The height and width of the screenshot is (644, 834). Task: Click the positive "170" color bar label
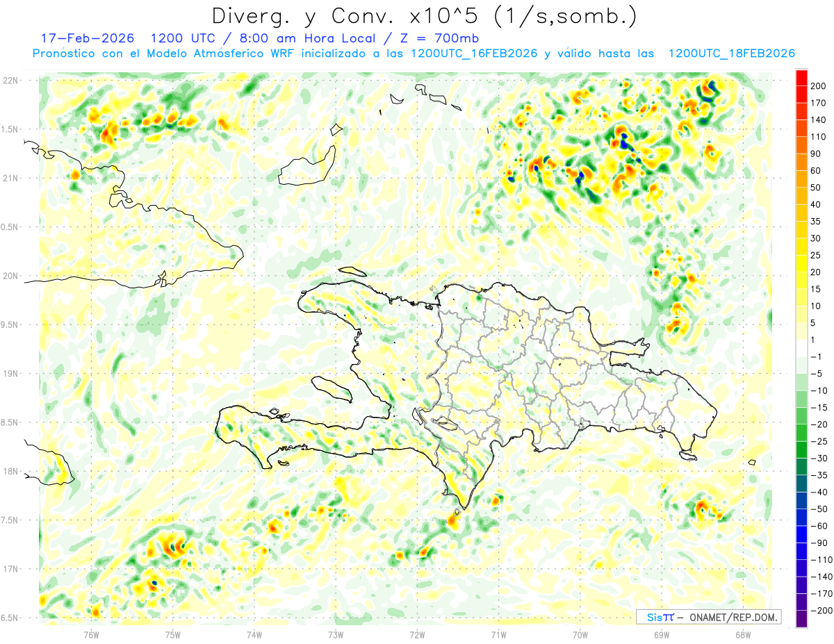pyautogui.click(x=819, y=103)
